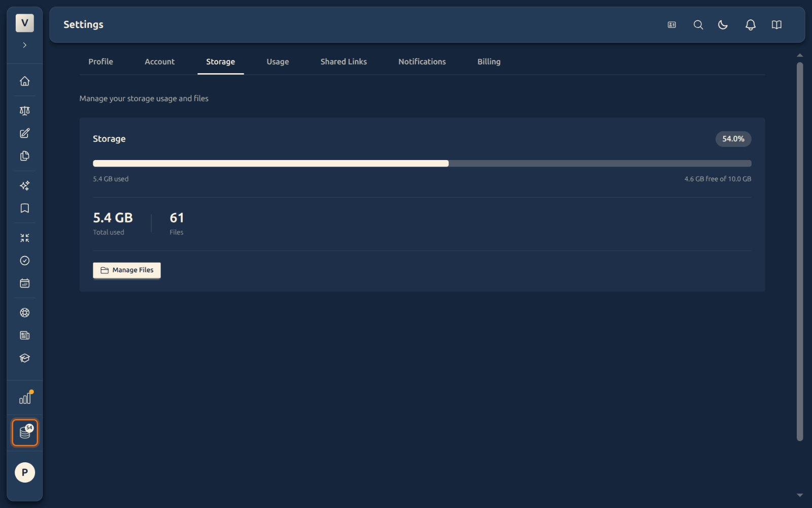
Task: Switch to the Billing tab
Action: [x=489, y=61]
